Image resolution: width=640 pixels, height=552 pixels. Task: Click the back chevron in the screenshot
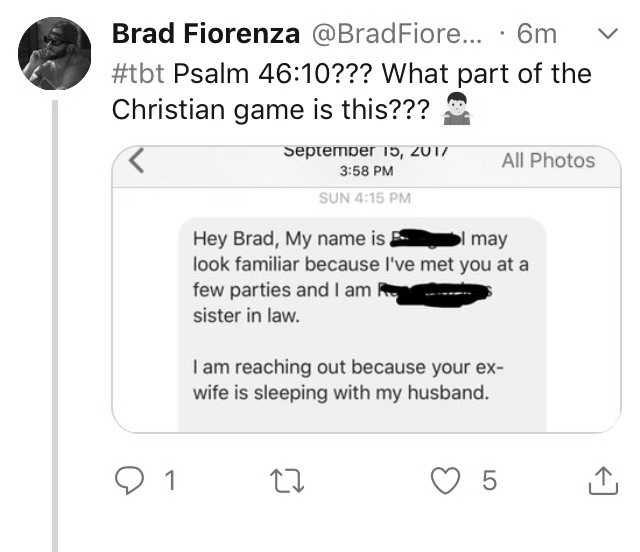tap(137, 160)
